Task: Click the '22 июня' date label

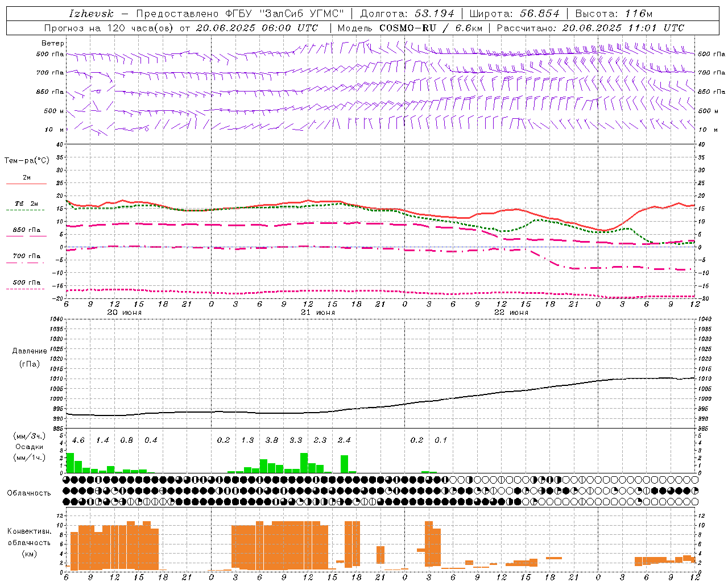Action: tap(511, 313)
